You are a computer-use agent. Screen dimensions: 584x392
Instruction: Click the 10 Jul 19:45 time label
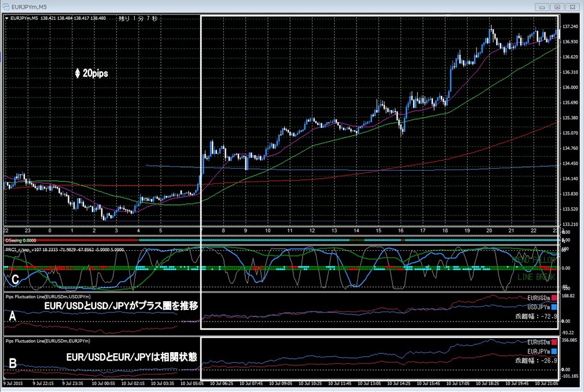point(517,383)
